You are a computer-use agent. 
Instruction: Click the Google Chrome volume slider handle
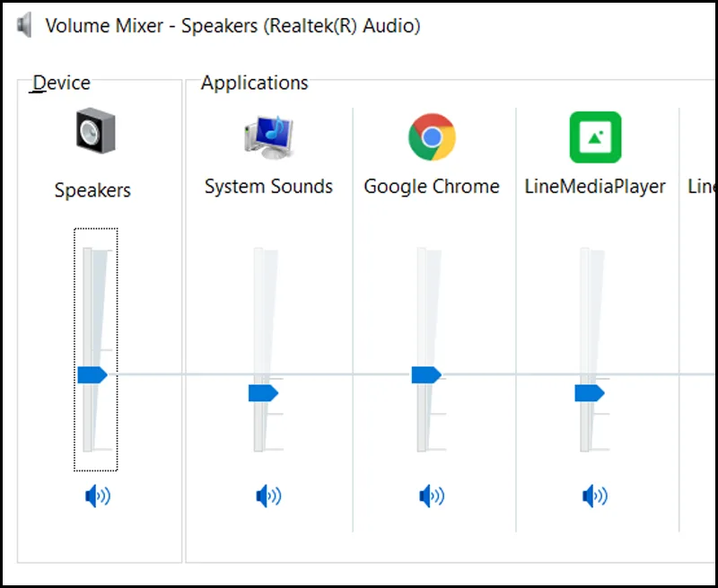[426, 374]
